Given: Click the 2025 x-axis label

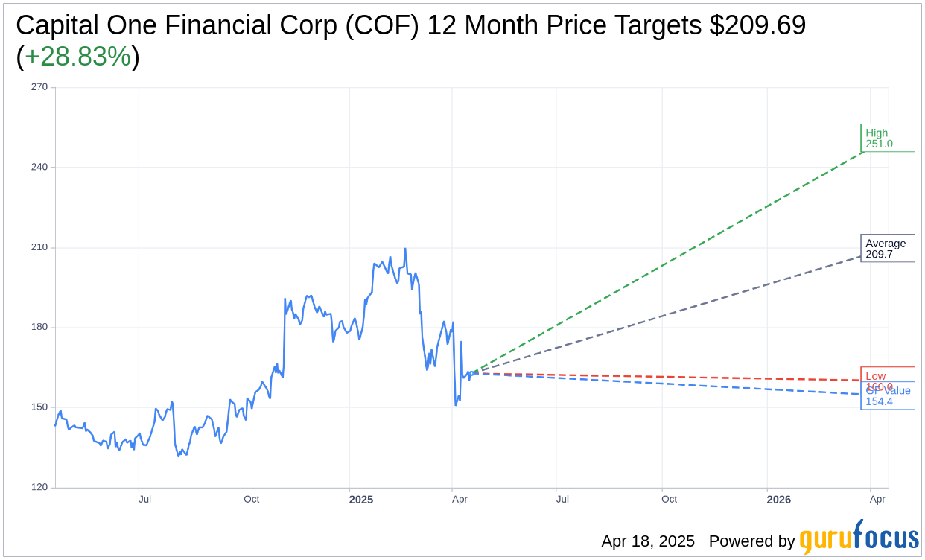Looking at the screenshot, I should click(361, 500).
